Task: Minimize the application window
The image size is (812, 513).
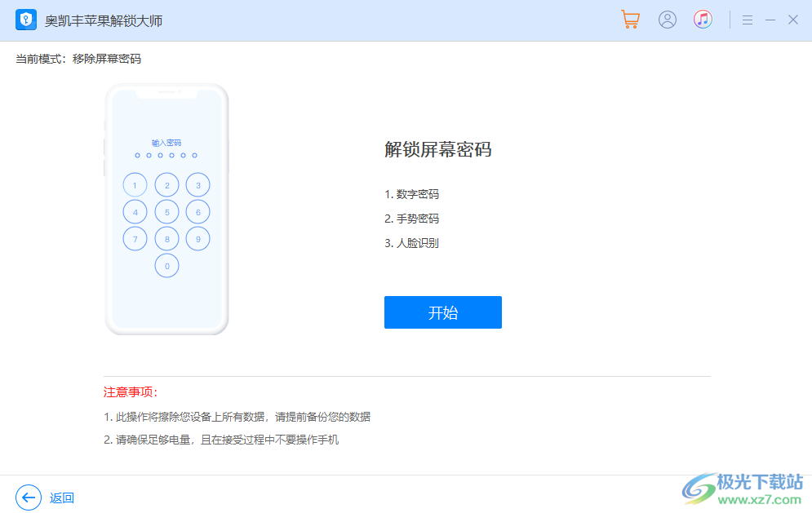Action: 770,20
